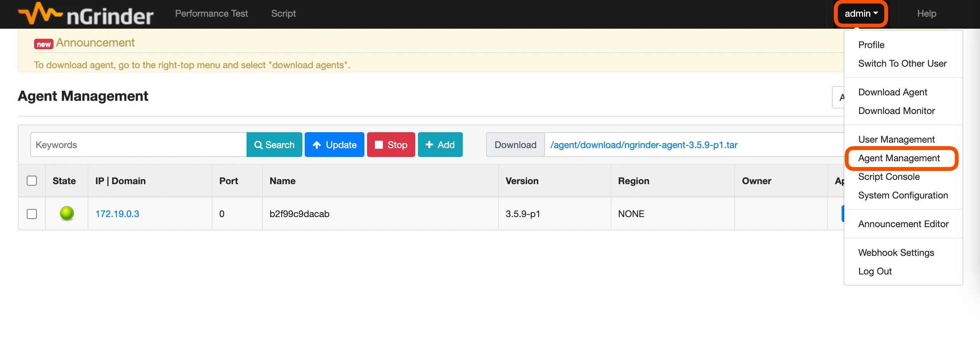Screen dimensions: 980x345
Task: Open the Help link in navbar
Action: 926,14
